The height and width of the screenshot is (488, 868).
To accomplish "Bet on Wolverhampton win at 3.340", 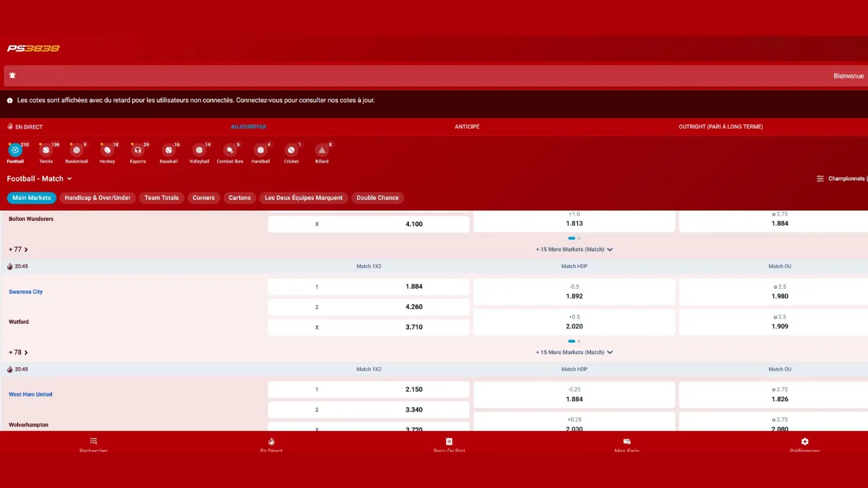I will tap(368, 410).
